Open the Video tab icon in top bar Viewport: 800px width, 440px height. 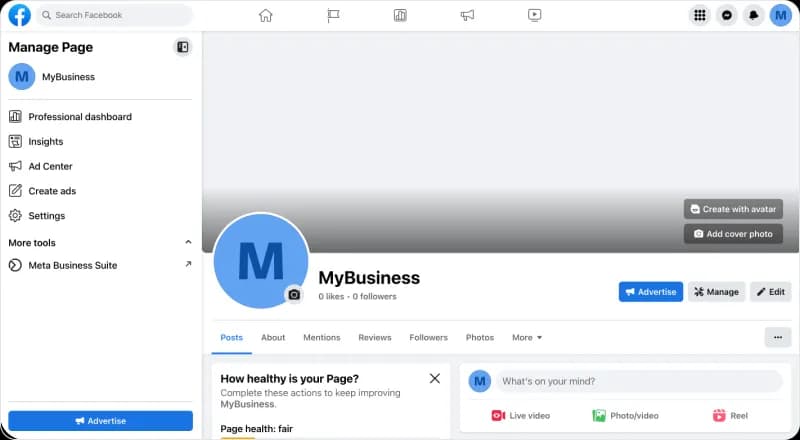click(535, 15)
